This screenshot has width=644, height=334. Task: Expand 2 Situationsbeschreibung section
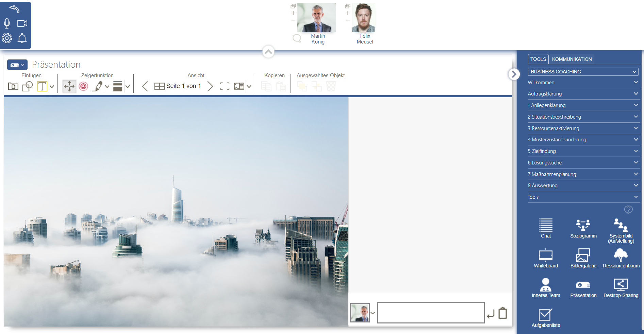click(x=583, y=117)
